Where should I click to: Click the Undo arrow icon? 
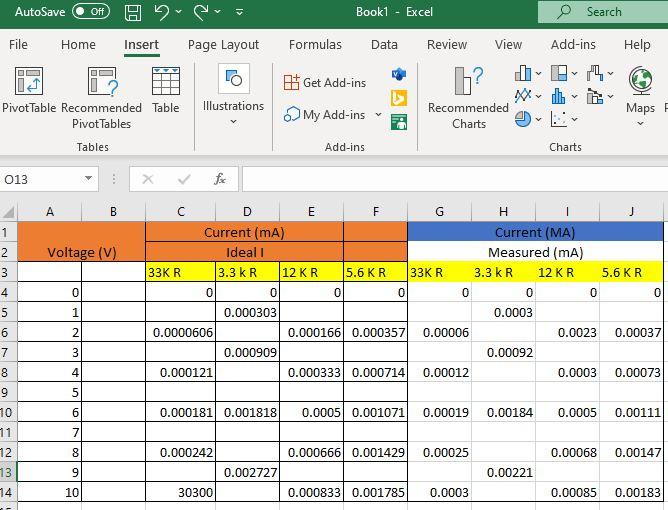click(x=161, y=12)
